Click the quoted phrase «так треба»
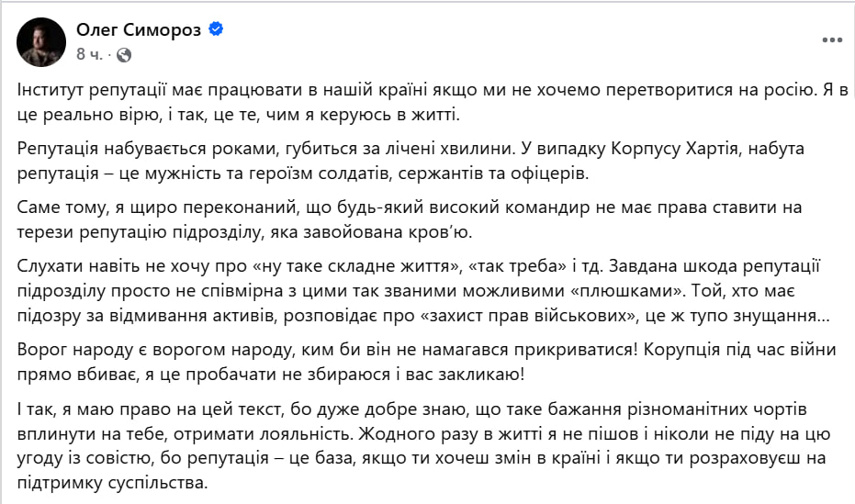 click(x=517, y=266)
